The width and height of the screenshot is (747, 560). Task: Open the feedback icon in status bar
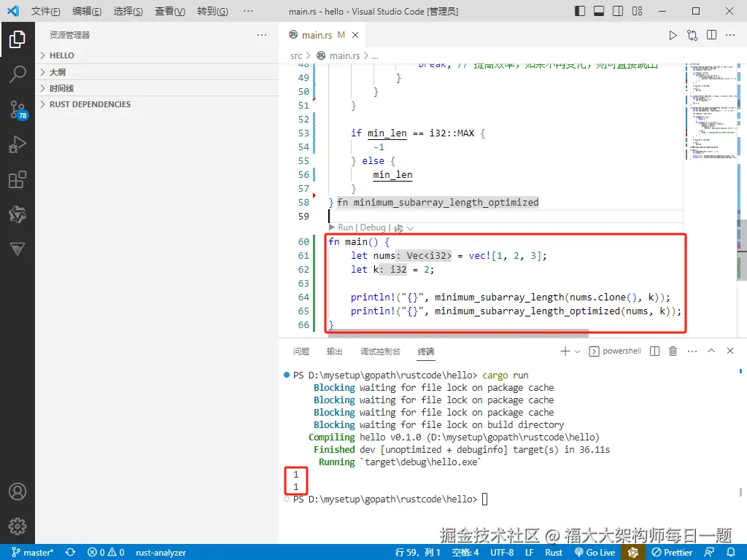[x=709, y=553]
